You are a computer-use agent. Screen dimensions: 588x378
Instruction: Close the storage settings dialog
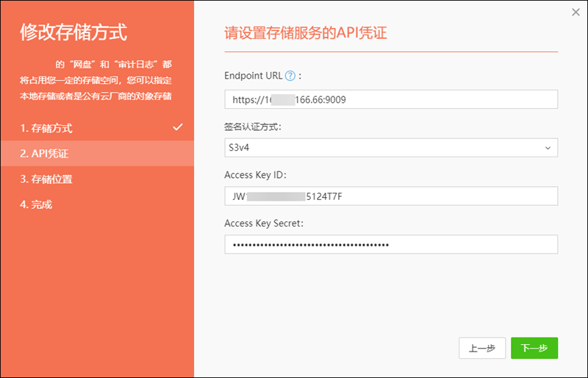tap(576, 12)
